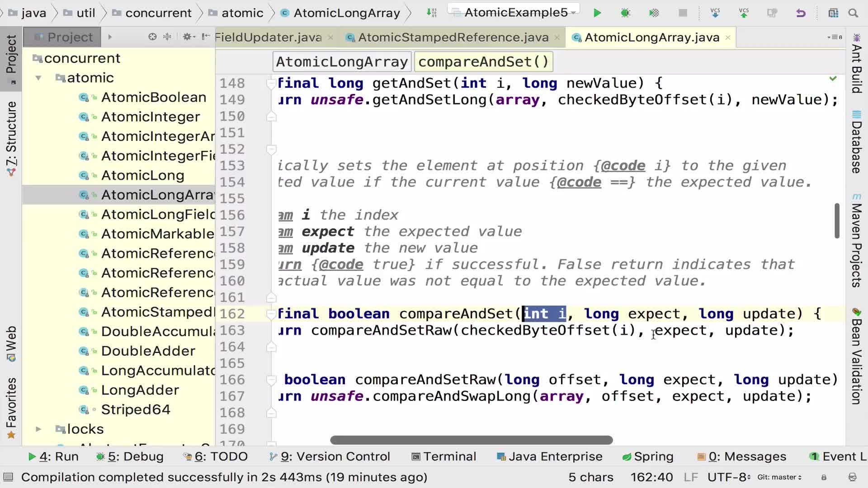
Task: Click the VCS update project icon
Action: (715, 13)
